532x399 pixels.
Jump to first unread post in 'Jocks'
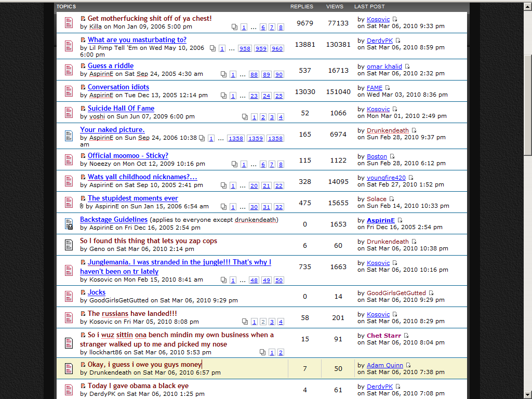point(83,292)
